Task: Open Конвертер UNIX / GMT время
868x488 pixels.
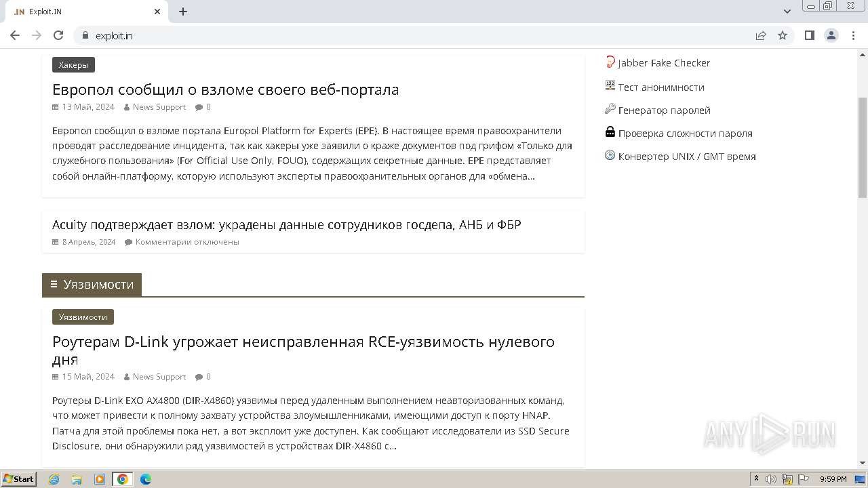Action: click(687, 157)
